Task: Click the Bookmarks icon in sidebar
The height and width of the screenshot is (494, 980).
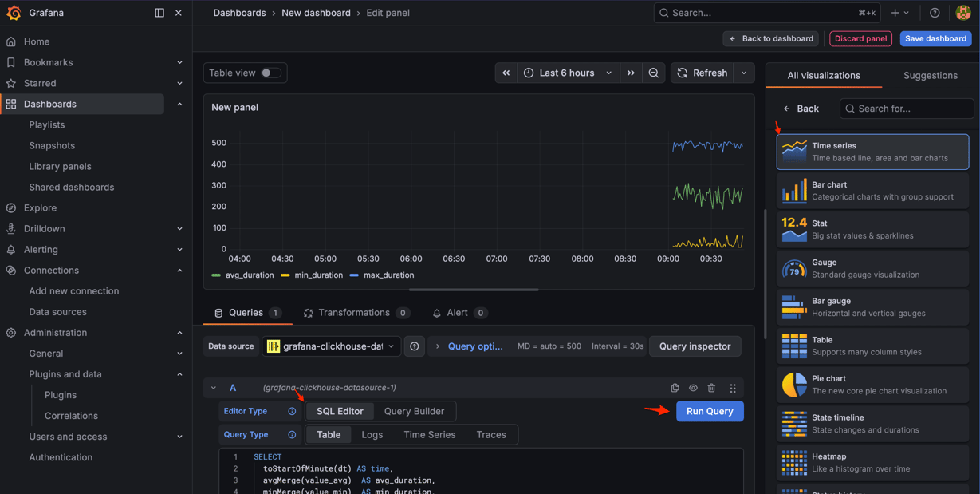Action: pos(11,62)
